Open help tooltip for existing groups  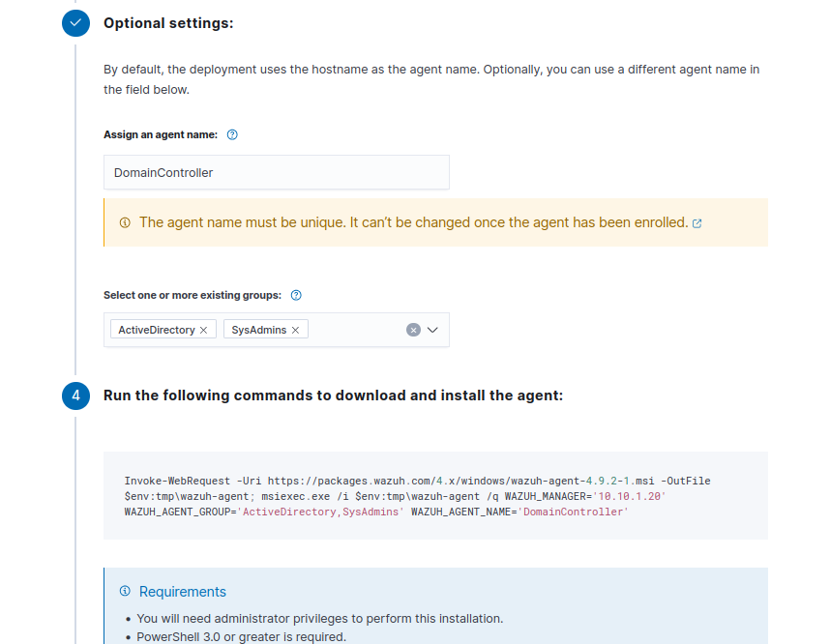click(296, 295)
